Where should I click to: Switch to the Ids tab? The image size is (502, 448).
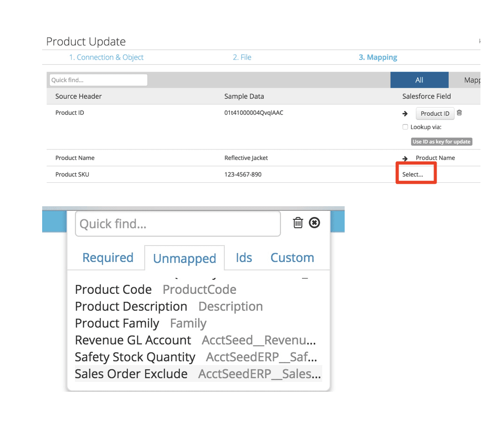point(244,257)
